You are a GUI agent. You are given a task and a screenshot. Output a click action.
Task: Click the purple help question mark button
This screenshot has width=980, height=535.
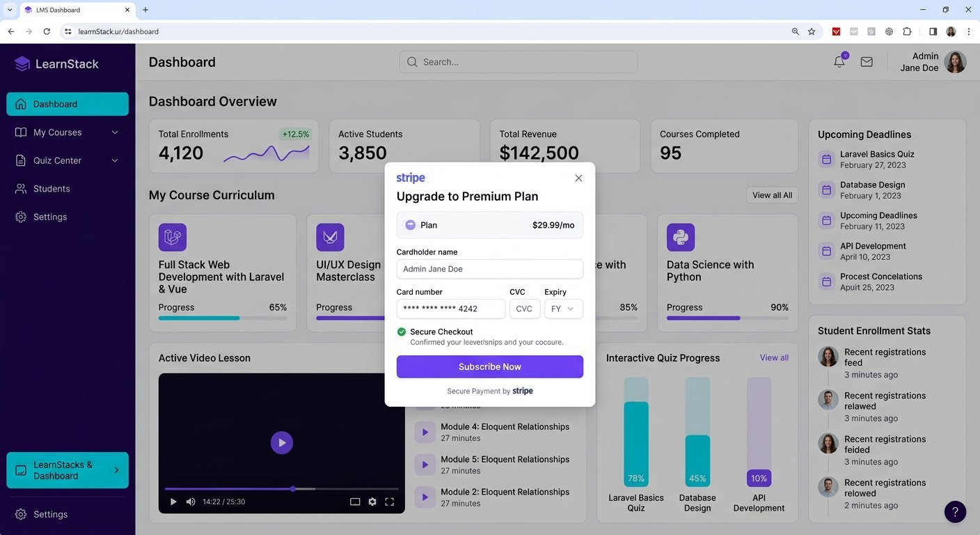coord(955,512)
